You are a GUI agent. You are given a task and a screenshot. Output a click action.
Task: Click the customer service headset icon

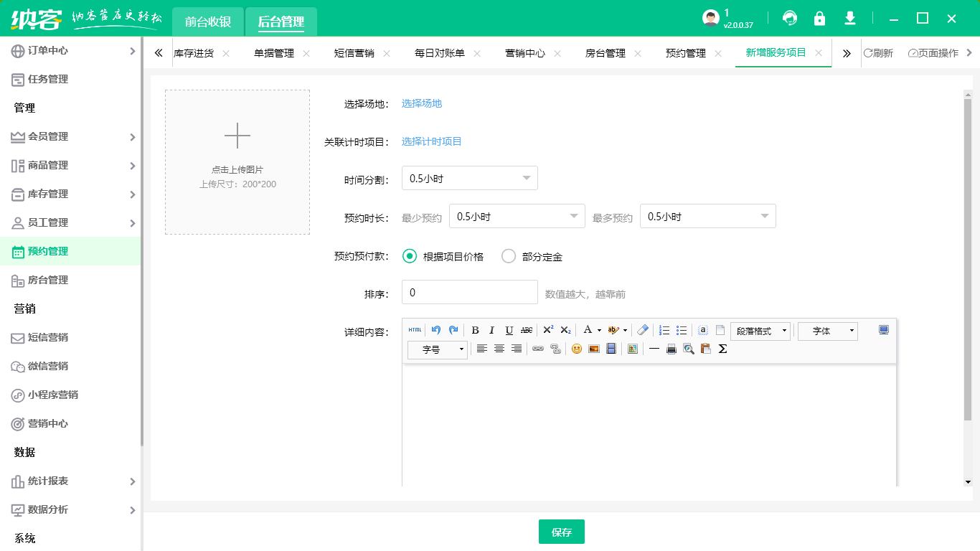tap(790, 17)
